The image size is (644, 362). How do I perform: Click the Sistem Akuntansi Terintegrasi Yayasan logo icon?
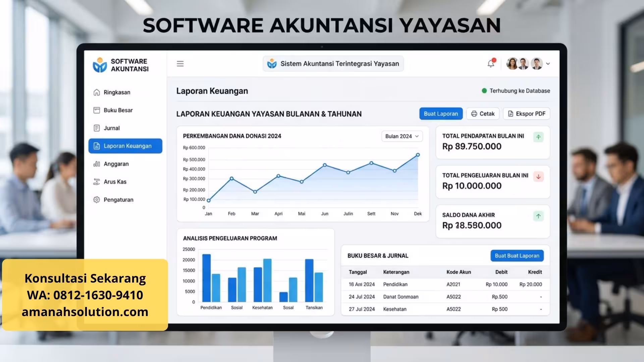pos(272,64)
